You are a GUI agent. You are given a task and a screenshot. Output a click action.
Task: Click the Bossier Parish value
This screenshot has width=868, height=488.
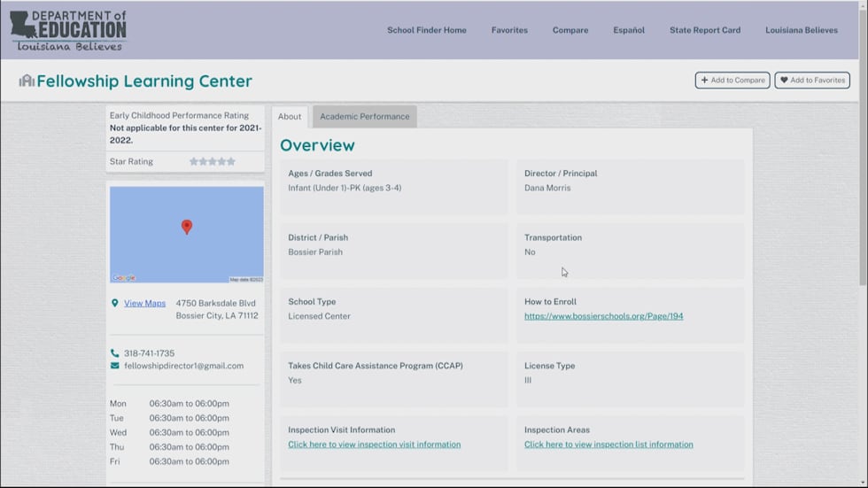315,252
